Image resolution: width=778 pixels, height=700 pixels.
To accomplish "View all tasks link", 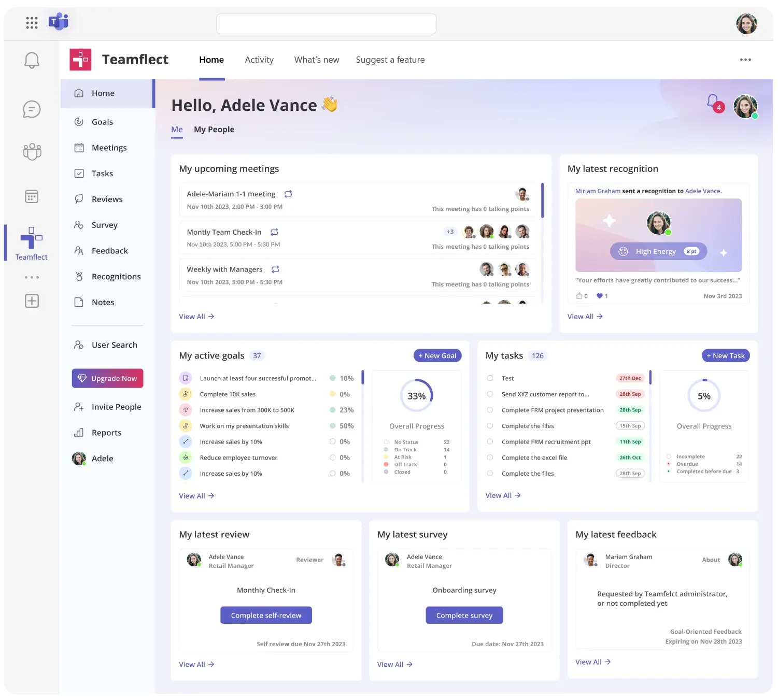I will (503, 495).
